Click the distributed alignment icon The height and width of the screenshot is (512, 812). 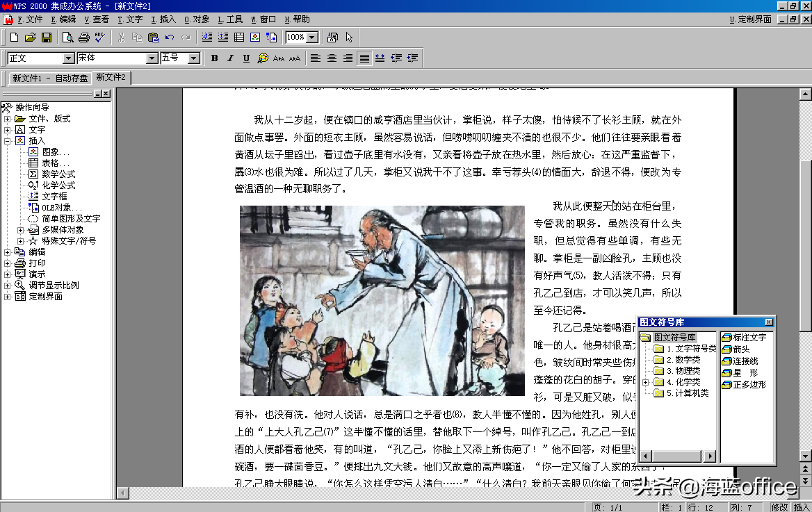(380, 58)
